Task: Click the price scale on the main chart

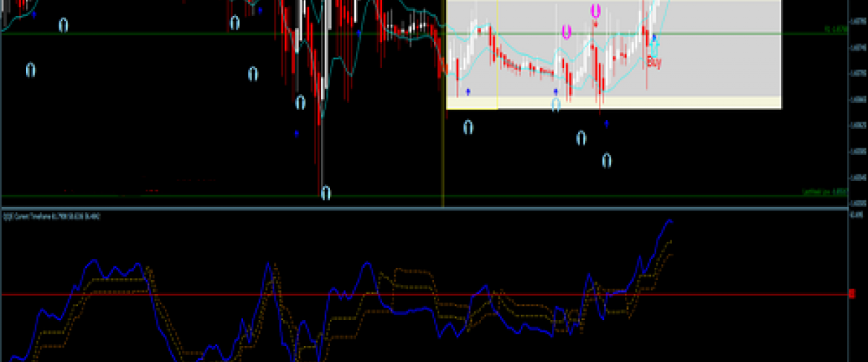Action: (x=857, y=109)
